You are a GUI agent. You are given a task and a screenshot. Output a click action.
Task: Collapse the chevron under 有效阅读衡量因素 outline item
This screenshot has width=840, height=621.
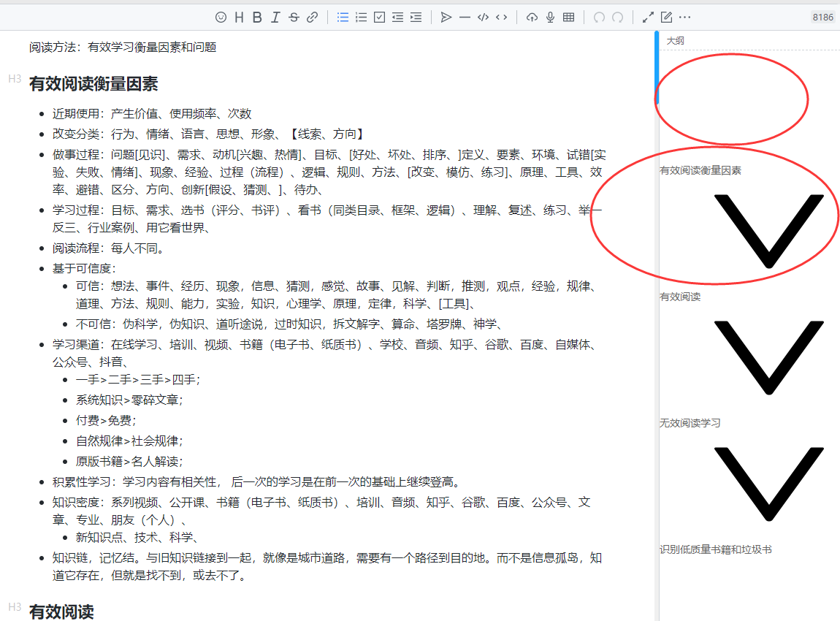768,231
